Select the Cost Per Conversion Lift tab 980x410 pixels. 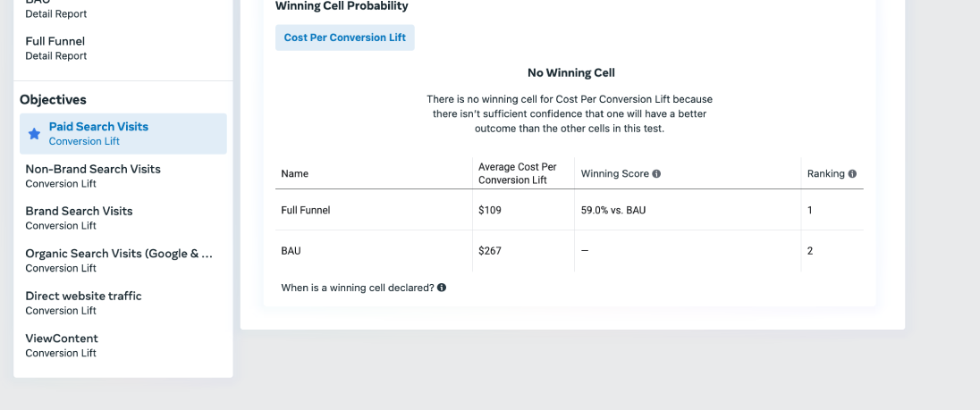[x=345, y=38]
